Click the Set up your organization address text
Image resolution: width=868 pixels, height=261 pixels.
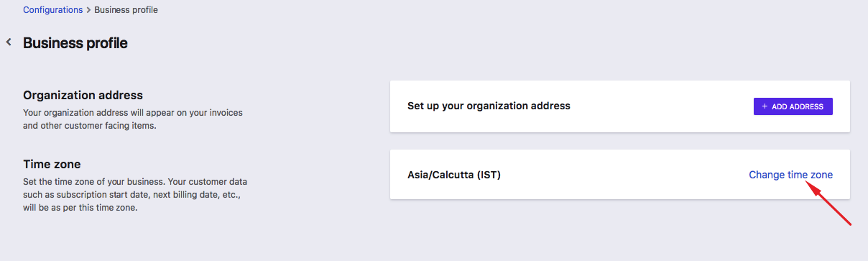(489, 106)
